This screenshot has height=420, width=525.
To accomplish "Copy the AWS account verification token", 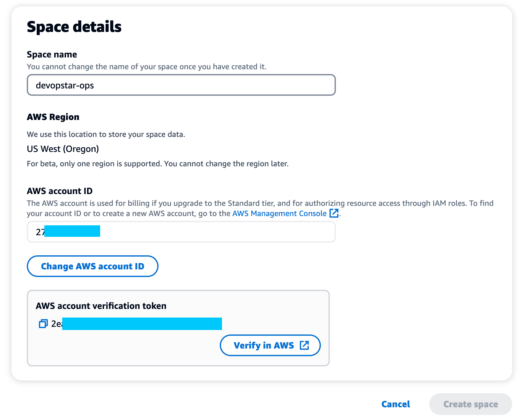I will 43,324.
